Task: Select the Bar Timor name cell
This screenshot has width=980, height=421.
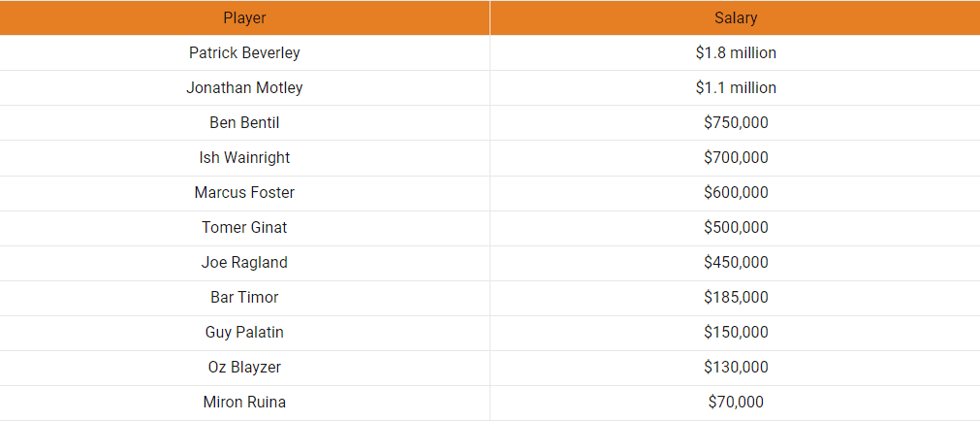Action: (244, 297)
